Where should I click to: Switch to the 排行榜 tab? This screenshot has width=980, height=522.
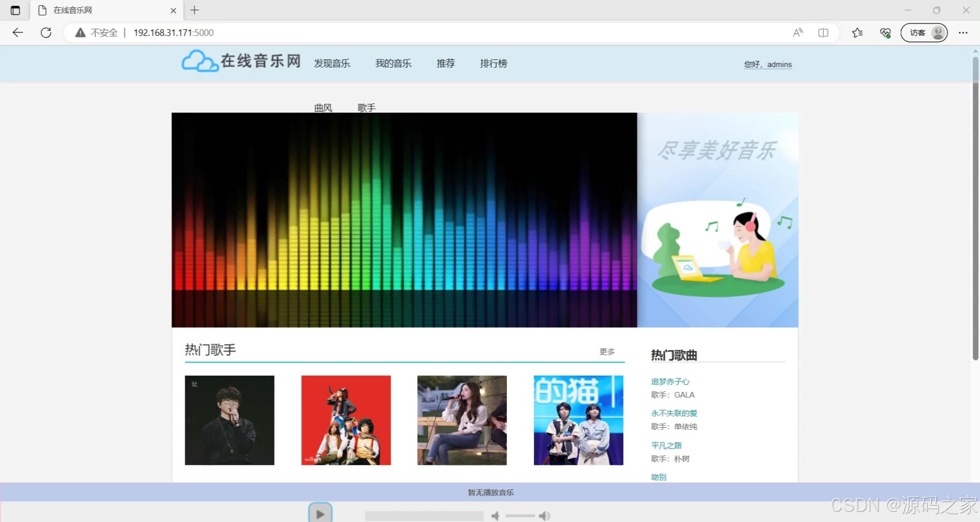[493, 63]
